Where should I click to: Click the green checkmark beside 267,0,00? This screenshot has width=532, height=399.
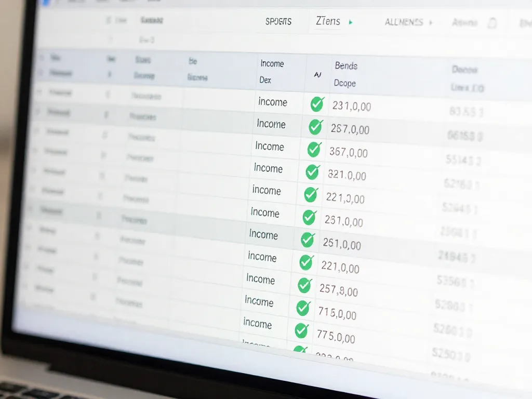316,126
